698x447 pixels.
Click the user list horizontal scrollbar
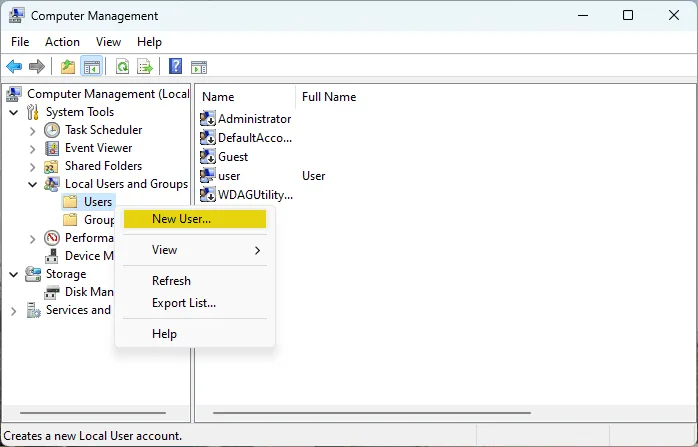click(x=372, y=413)
